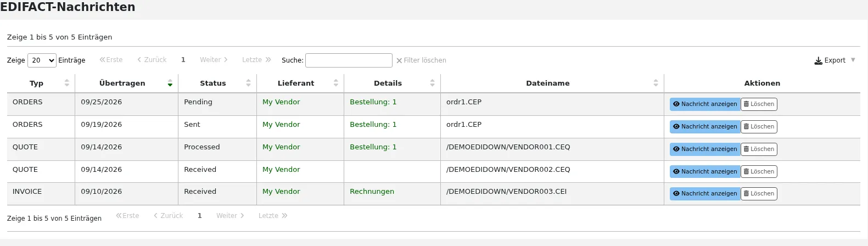Sort table by Lieferant column
Image resolution: width=868 pixels, height=246 pixels.
click(300, 83)
